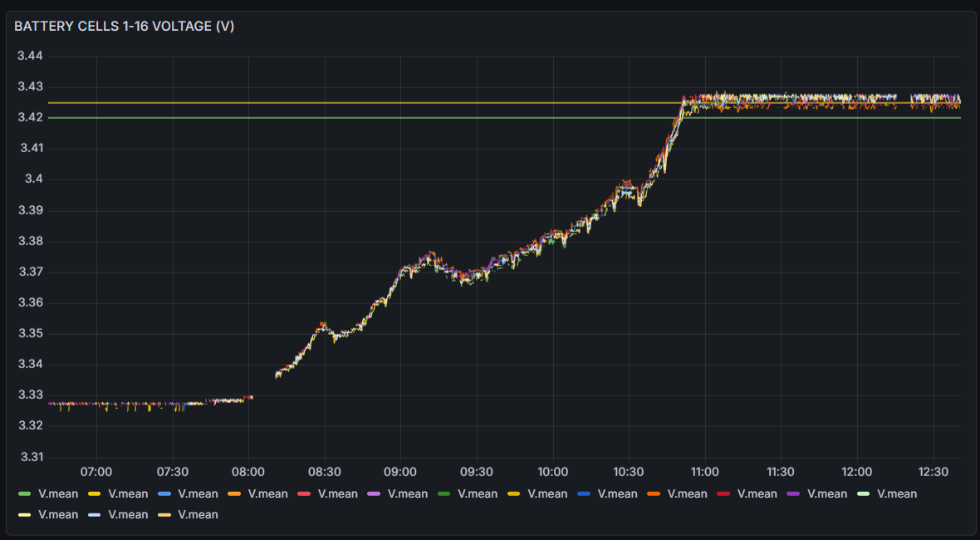Image resolution: width=980 pixels, height=540 pixels.
Task: Toggle the final V.mean label in the legend
Action: [198, 515]
